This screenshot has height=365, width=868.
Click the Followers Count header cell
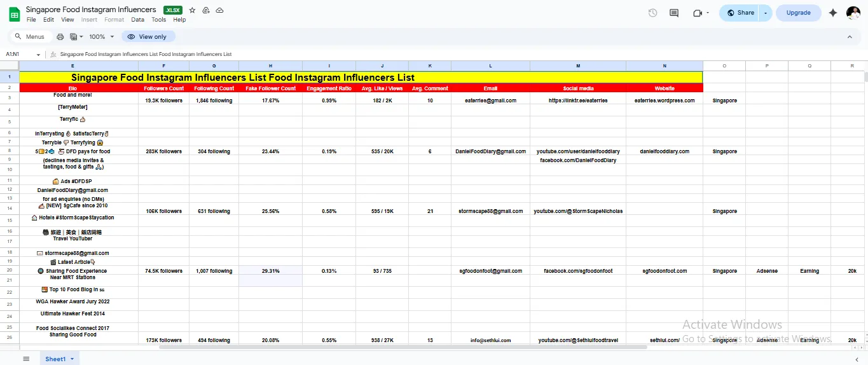click(163, 88)
